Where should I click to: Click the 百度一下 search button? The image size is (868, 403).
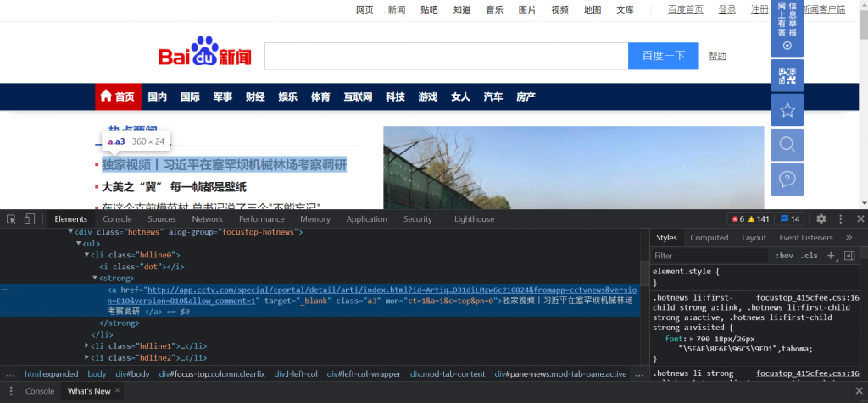tap(663, 56)
